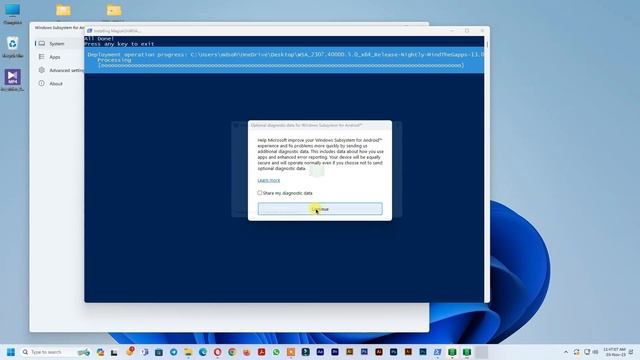Close the PowerShell installer window
Image resolution: width=640 pixels, height=360 pixels.
pyautogui.click(x=482, y=31)
